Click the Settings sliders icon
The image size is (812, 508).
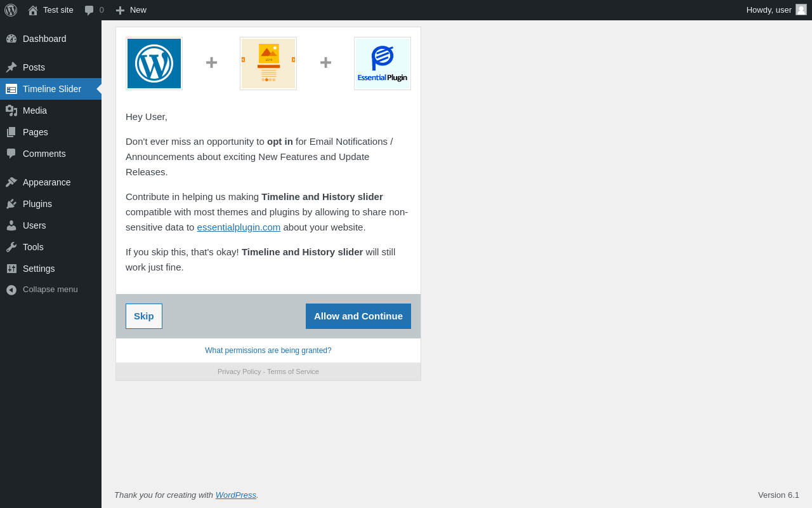(11, 269)
